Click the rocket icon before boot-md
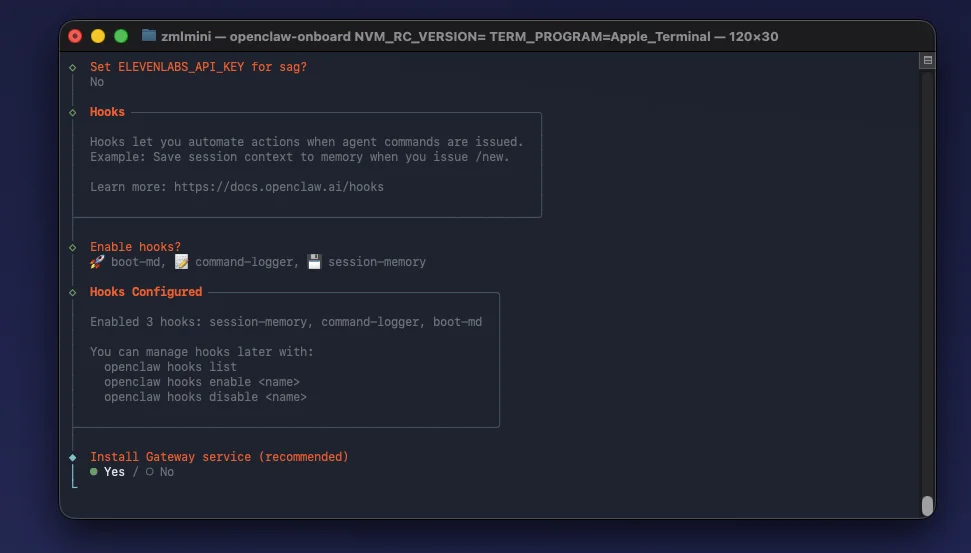971x553 pixels. coord(97,262)
